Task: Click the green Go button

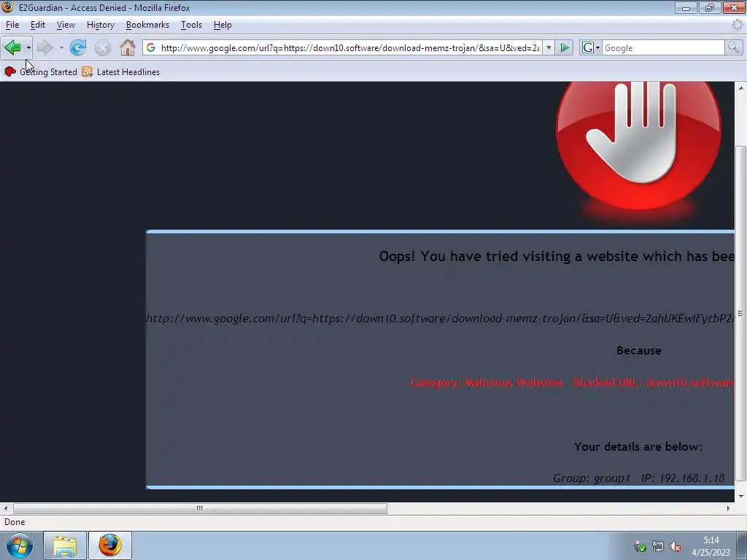Action: [565, 47]
